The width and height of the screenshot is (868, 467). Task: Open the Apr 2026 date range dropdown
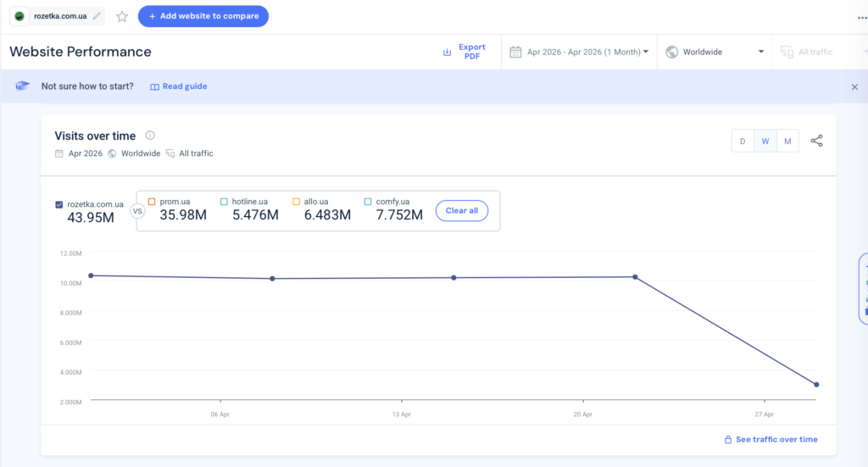[579, 52]
